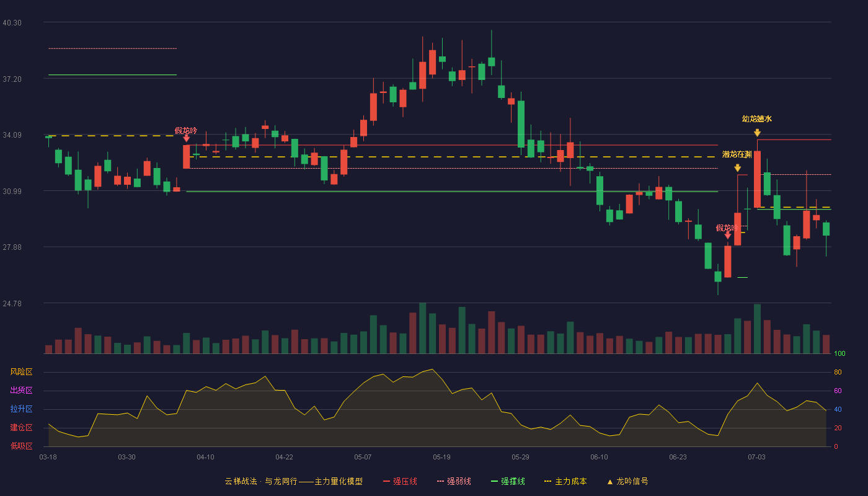Click the 云梯战法 主力量化模型 title text
This screenshot has height=496, width=868.
tap(293, 481)
